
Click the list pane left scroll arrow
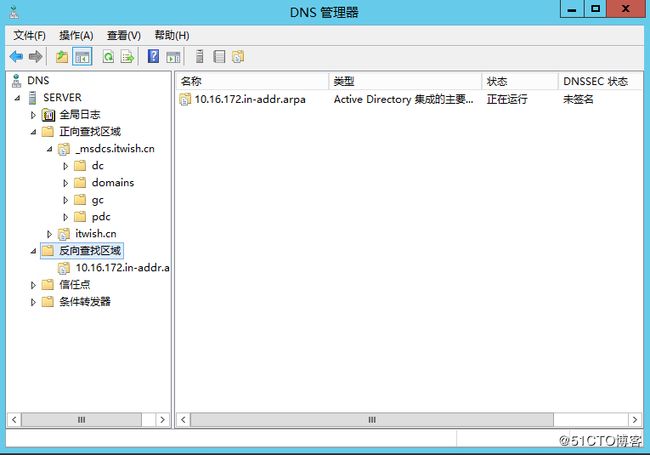click(x=183, y=420)
